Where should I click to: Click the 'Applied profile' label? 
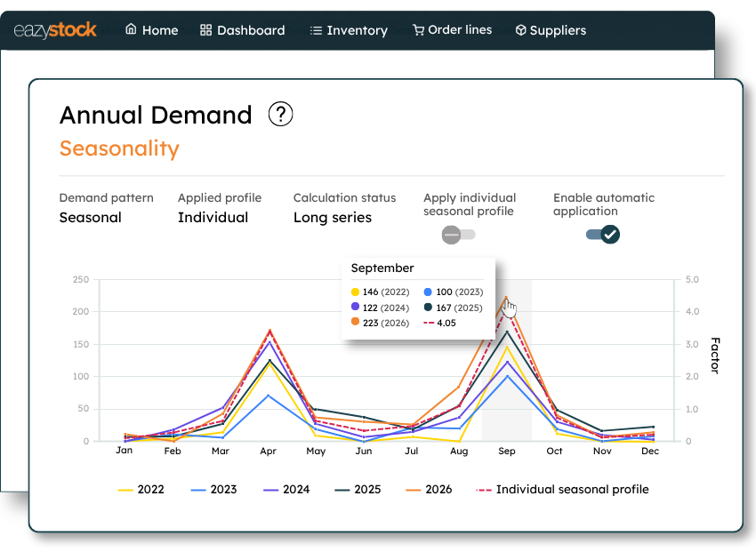click(x=220, y=198)
